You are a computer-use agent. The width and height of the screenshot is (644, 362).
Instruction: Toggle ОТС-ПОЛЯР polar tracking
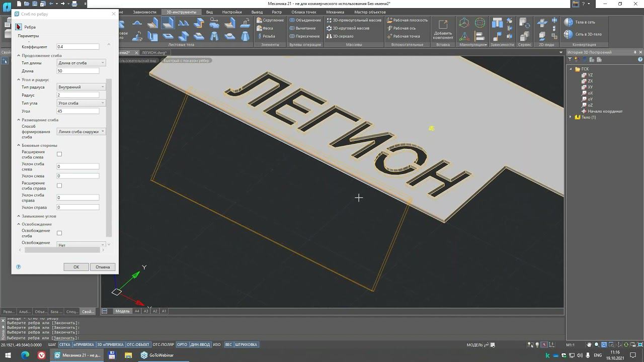pyautogui.click(x=163, y=345)
